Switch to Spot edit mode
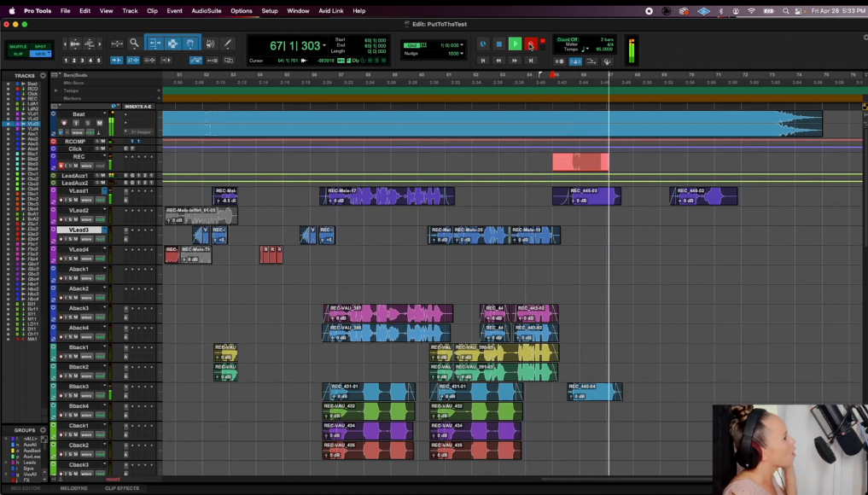The width and height of the screenshot is (868, 495). coord(40,46)
